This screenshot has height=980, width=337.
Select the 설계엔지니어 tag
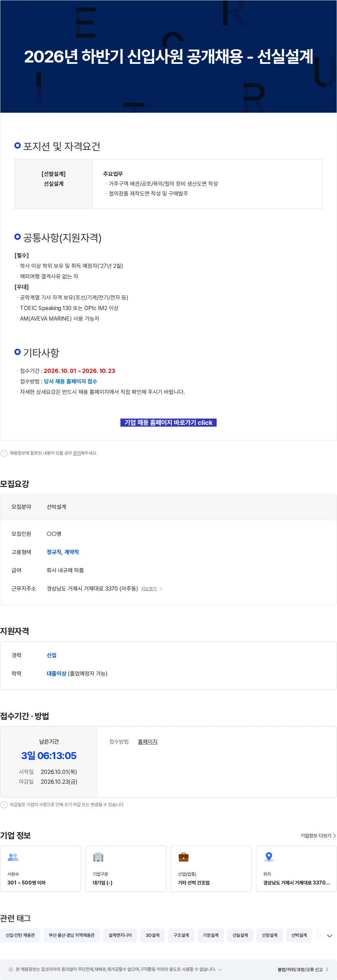coord(120,935)
